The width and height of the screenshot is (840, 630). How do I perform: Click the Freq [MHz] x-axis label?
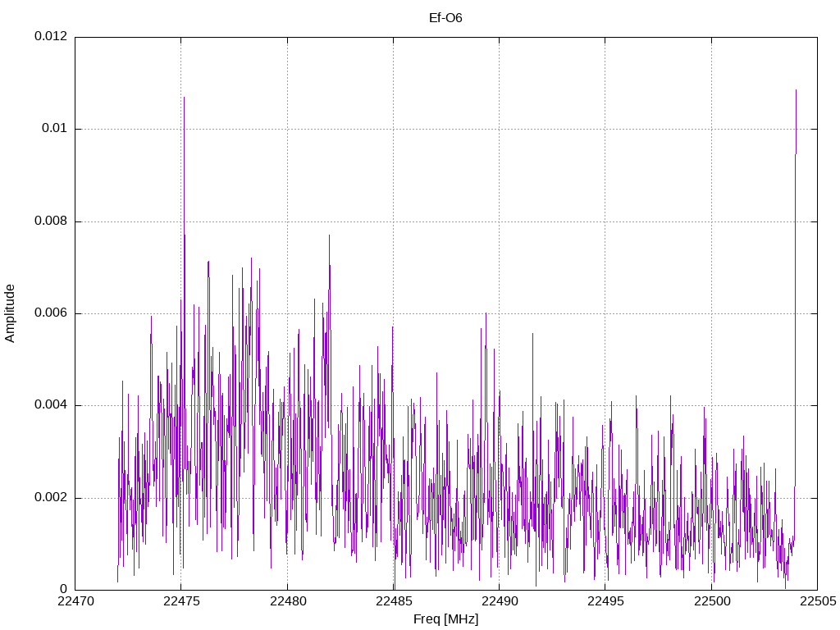[x=445, y=619]
